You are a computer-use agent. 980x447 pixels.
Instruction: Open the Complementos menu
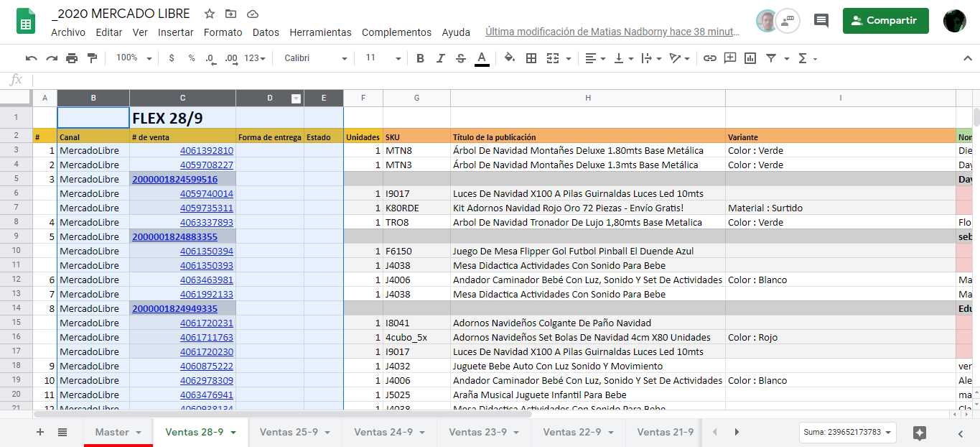[x=397, y=32]
